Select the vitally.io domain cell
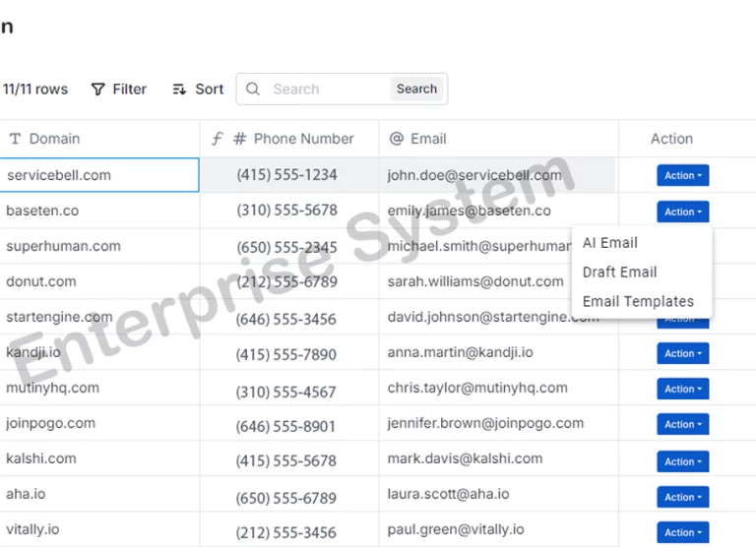This screenshot has width=756, height=547. [x=99, y=529]
